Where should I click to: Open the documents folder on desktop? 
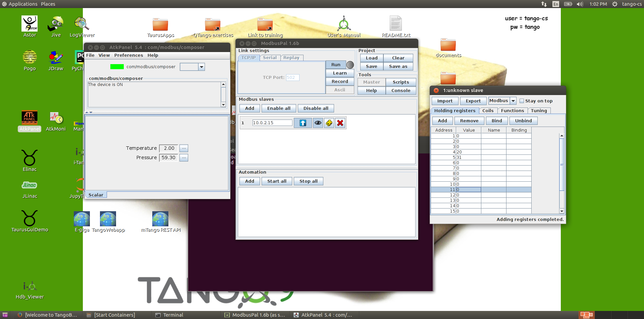[x=448, y=48]
